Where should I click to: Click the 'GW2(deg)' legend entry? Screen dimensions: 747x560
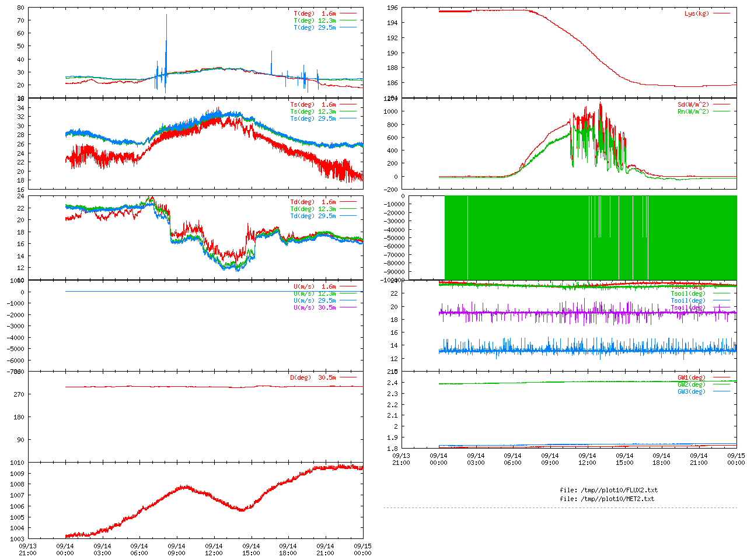(692, 385)
